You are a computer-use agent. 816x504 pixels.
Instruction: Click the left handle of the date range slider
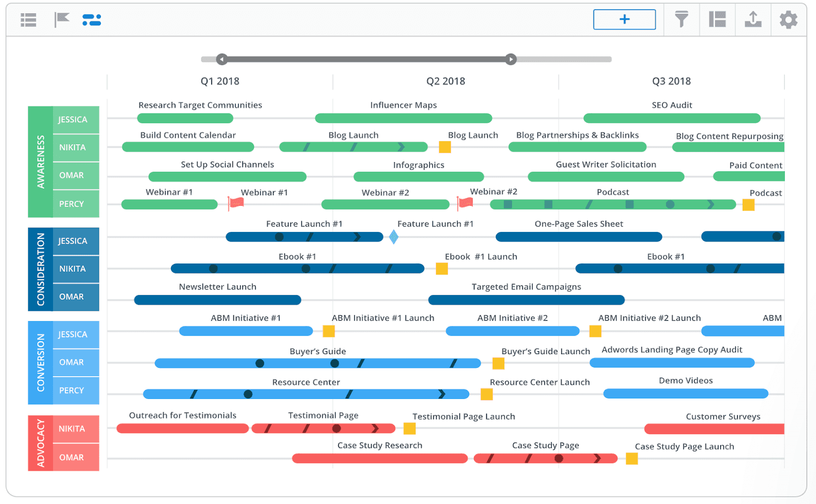[x=221, y=59]
